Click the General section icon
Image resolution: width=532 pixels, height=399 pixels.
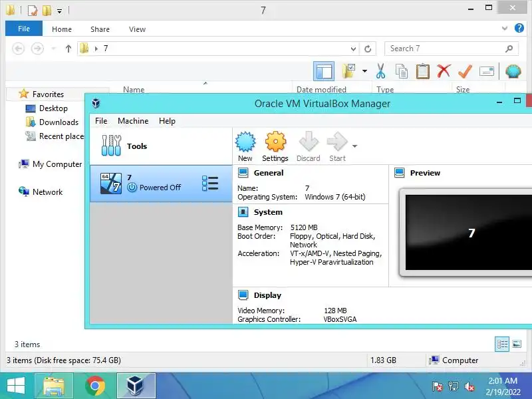243,173
